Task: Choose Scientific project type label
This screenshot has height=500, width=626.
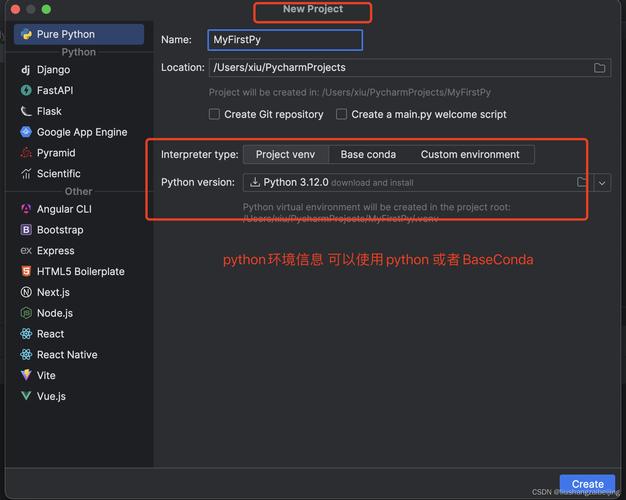Action: pyautogui.click(x=59, y=174)
